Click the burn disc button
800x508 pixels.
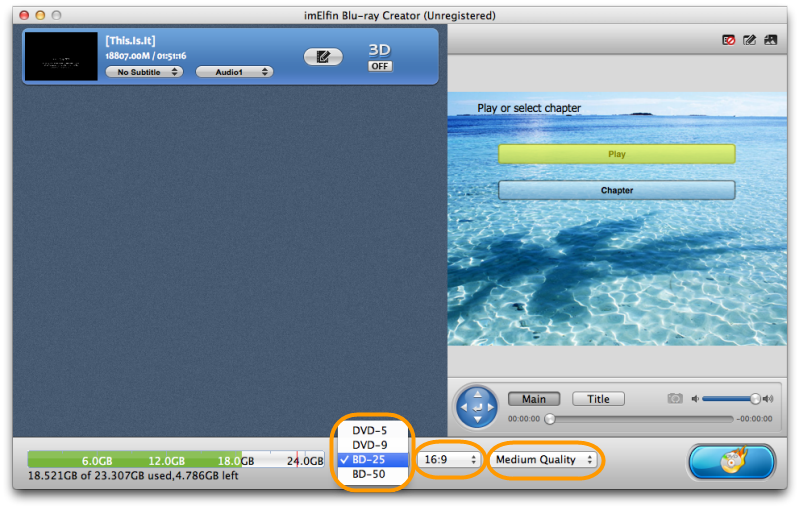tap(732, 463)
